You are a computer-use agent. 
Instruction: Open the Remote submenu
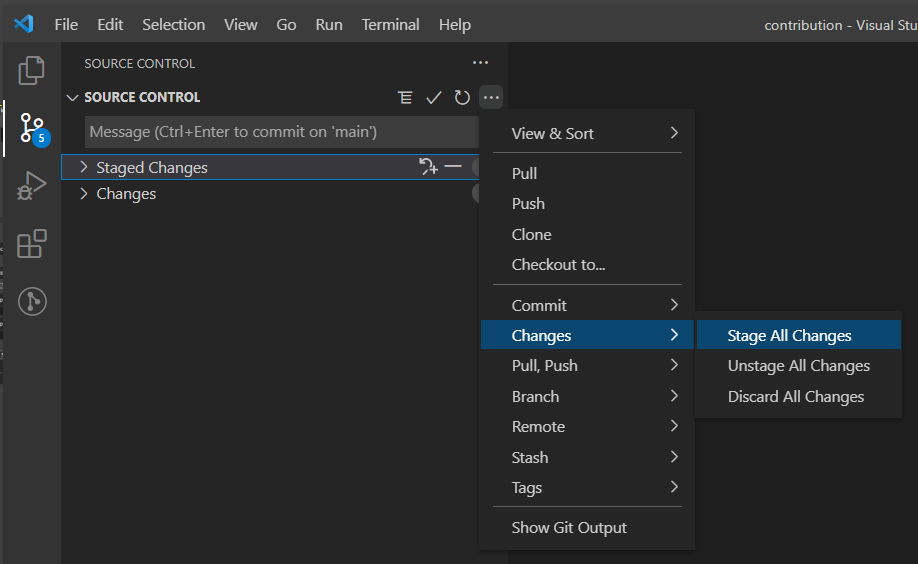(587, 426)
